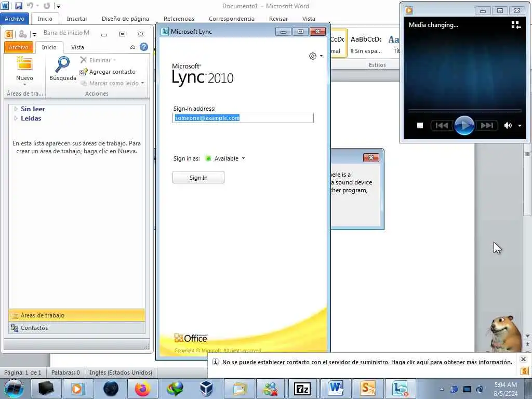Click Word Undo icon
This screenshot has width=532, height=399.
click(x=30, y=6)
